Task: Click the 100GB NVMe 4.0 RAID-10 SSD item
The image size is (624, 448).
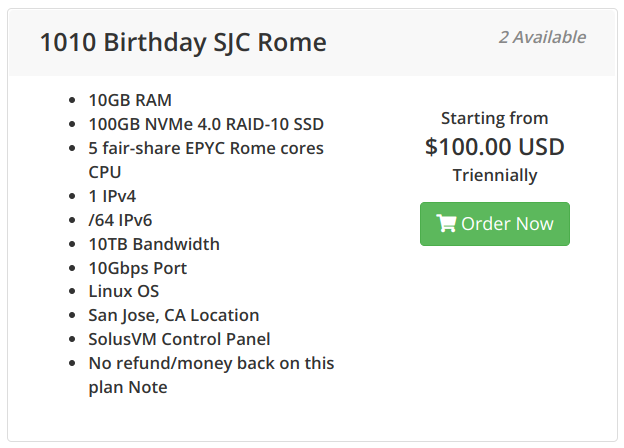Action: (206, 124)
